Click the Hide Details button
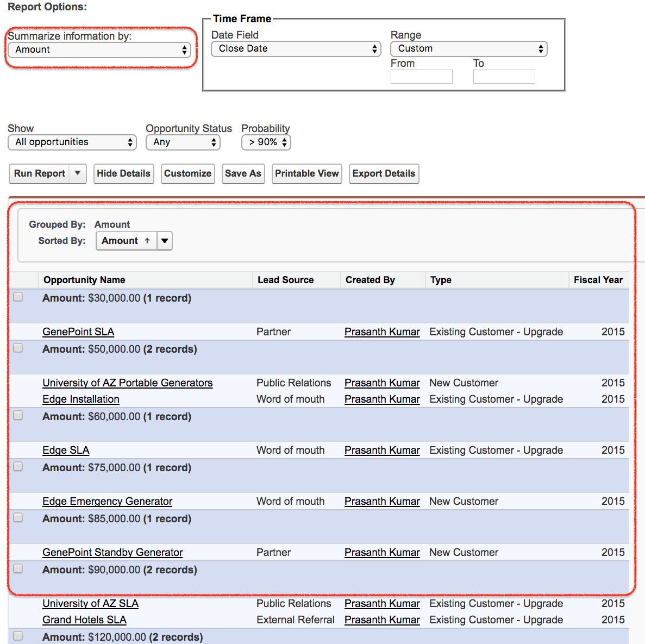The width and height of the screenshot is (645, 644). [x=123, y=173]
